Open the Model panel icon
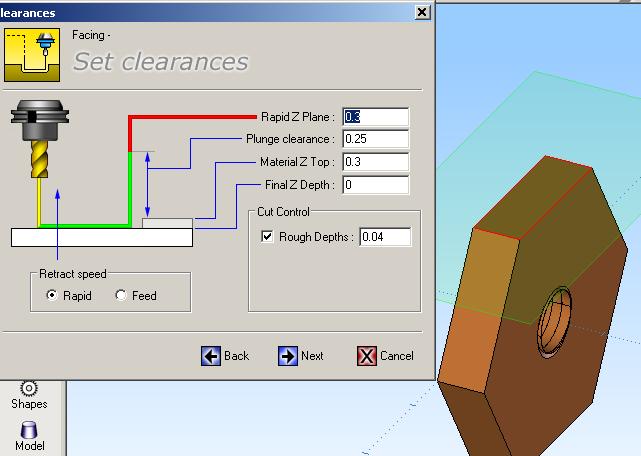The image size is (641, 456). tap(29, 430)
